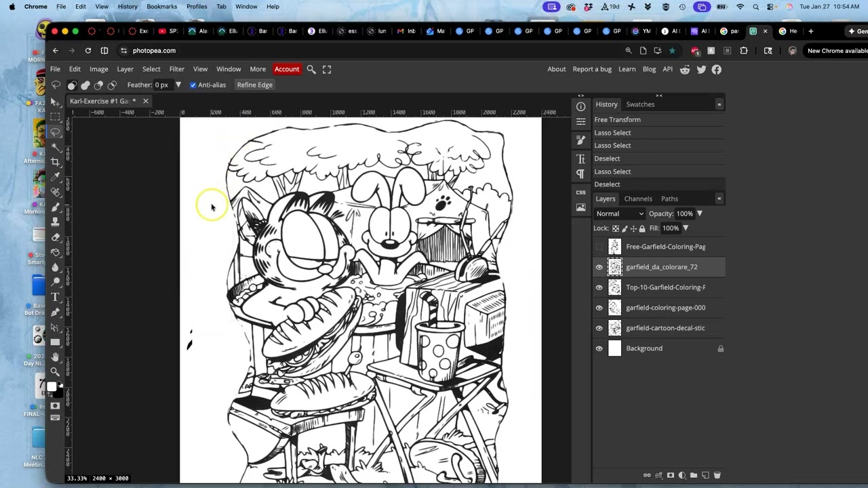
Task: Toggle lock all
Action: tap(642, 228)
